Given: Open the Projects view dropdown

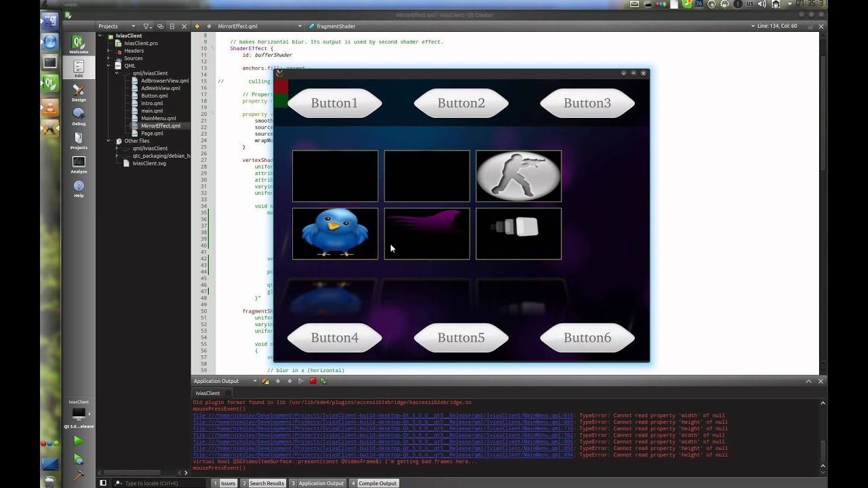Looking at the screenshot, I should tap(117, 26).
